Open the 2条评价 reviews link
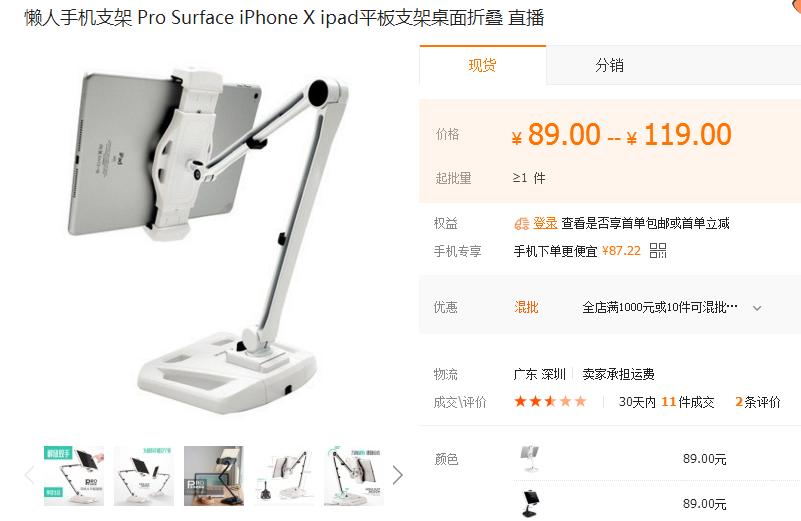This screenshot has height=521, width=801. [x=758, y=402]
